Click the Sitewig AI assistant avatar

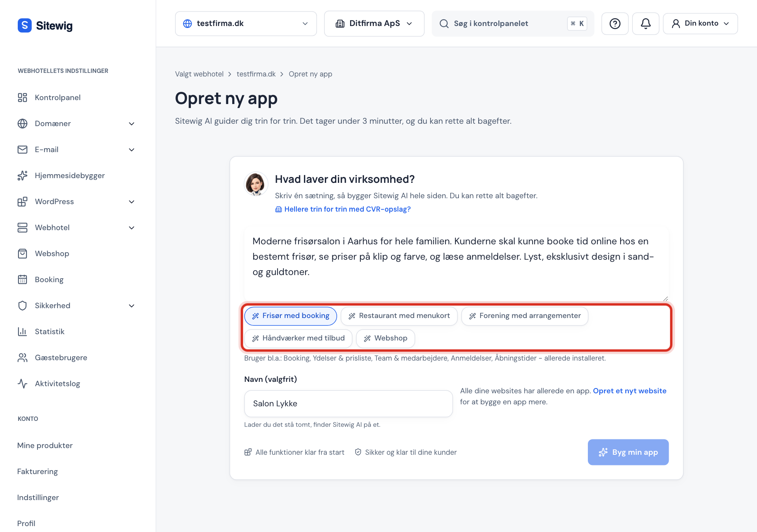[x=256, y=184]
